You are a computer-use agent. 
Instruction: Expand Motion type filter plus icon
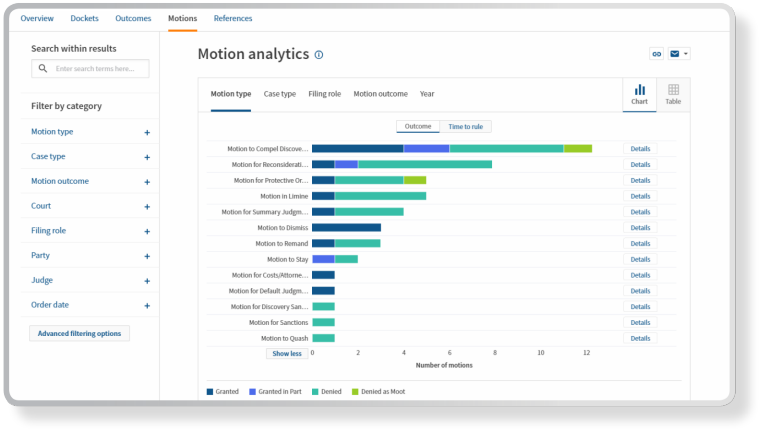(147, 132)
